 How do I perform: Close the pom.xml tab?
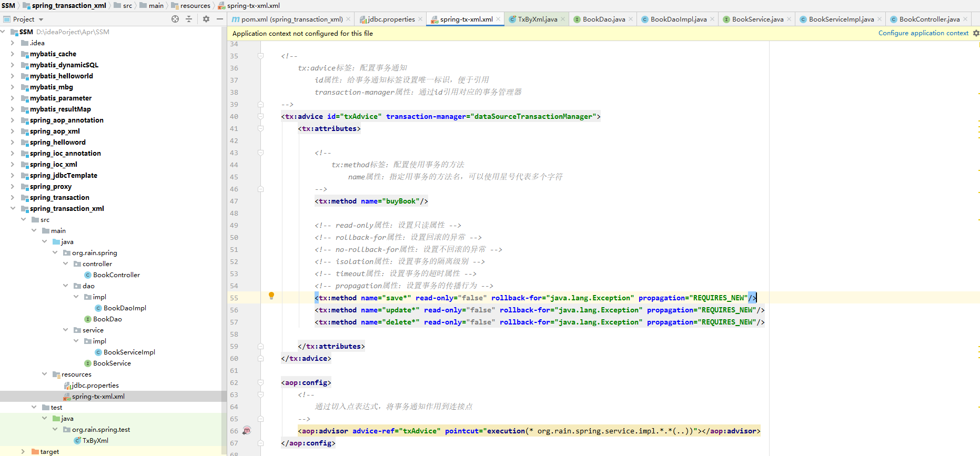pyautogui.click(x=348, y=19)
